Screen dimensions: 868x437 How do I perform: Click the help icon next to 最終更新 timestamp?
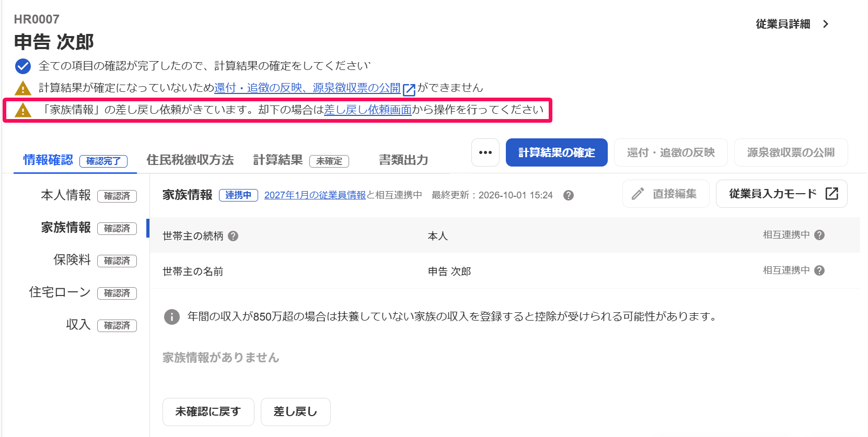pyautogui.click(x=569, y=195)
